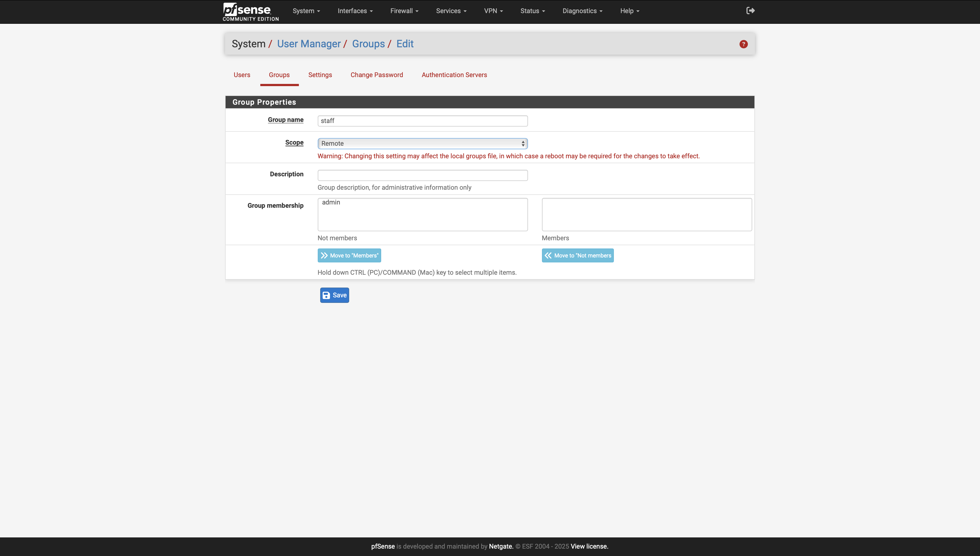Image resolution: width=980 pixels, height=556 pixels.
Task: Open the View license link
Action: click(x=589, y=546)
